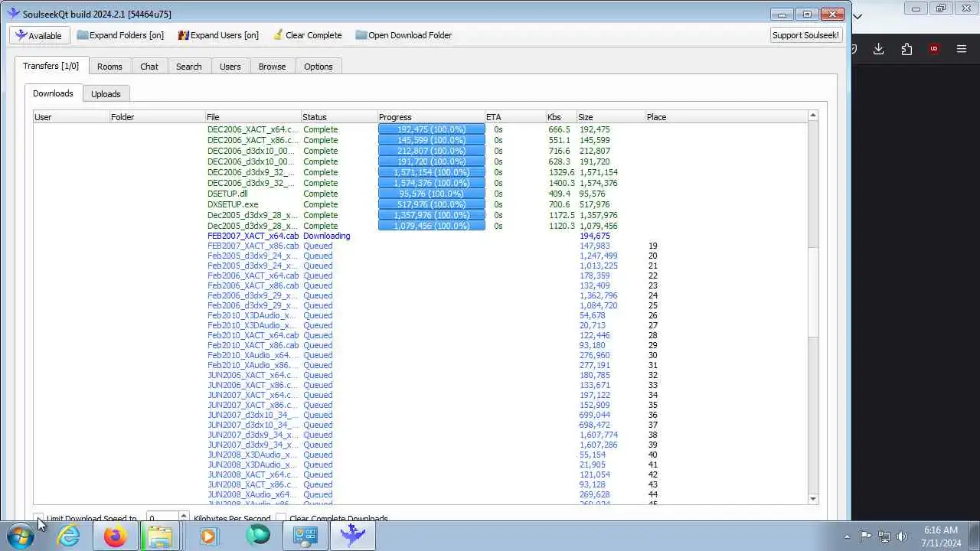
Task: Open Action Center flag in system tray
Action: point(865,536)
